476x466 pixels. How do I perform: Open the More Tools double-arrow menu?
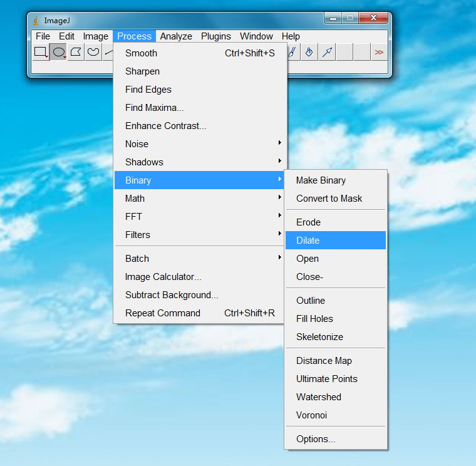coord(378,53)
